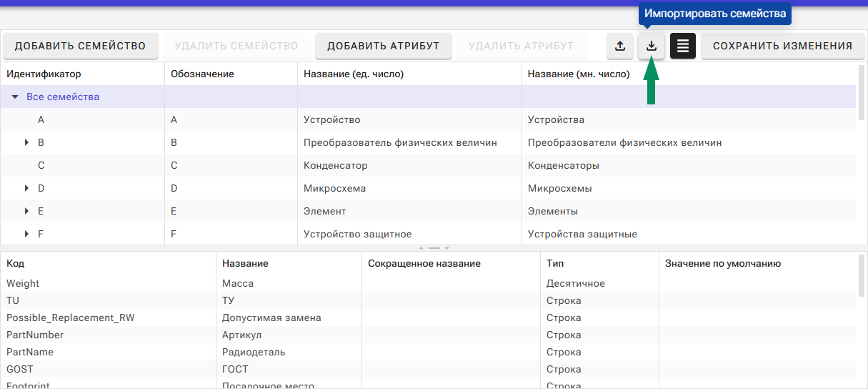Expand family E row arrow

pyautogui.click(x=26, y=211)
